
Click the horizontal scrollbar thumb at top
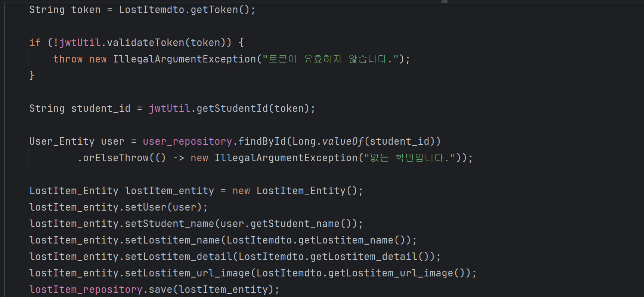pos(445,1)
